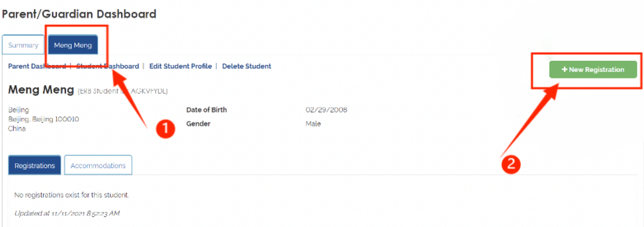The image size is (644, 227).
Task: Click the Parent/Guardian Dashboard page heading
Action: point(79,14)
